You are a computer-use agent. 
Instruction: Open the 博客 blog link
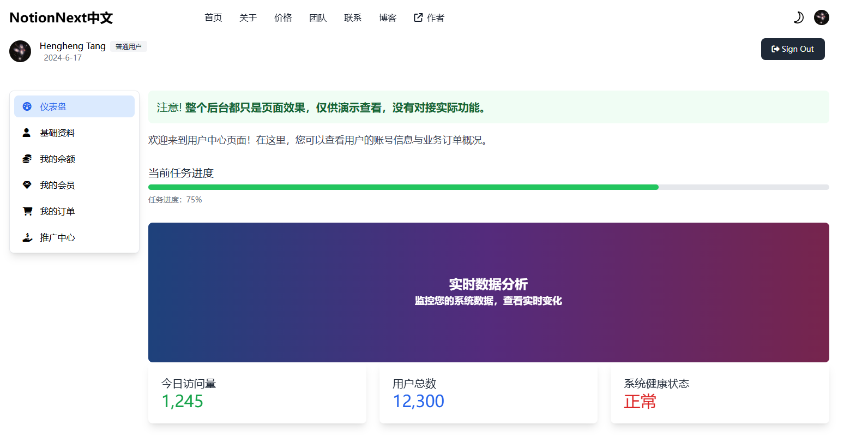point(388,18)
